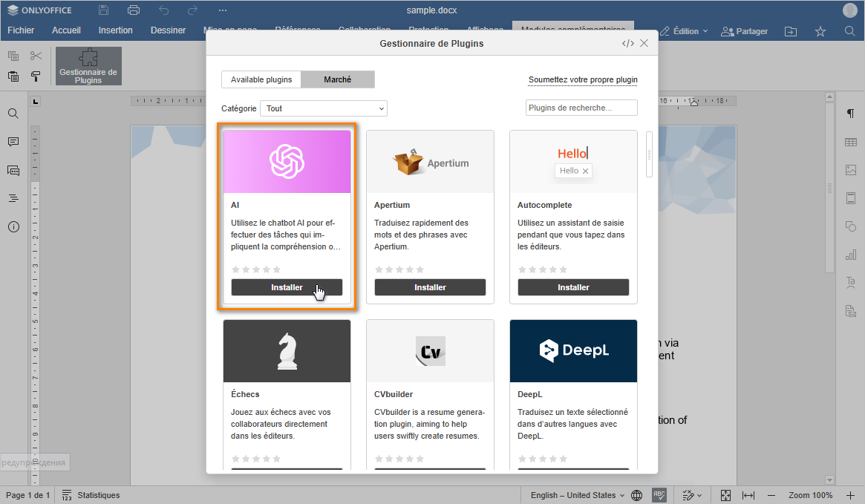Screen dimensions: 865x504
Task: Select the Fit to Page icon in status bar
Action: tap(725, 495)
